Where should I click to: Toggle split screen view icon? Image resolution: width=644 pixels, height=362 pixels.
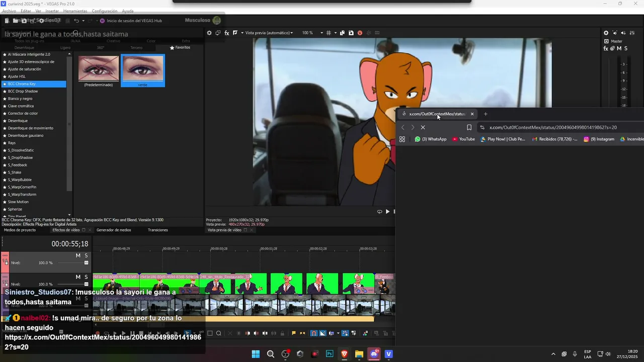235,33
